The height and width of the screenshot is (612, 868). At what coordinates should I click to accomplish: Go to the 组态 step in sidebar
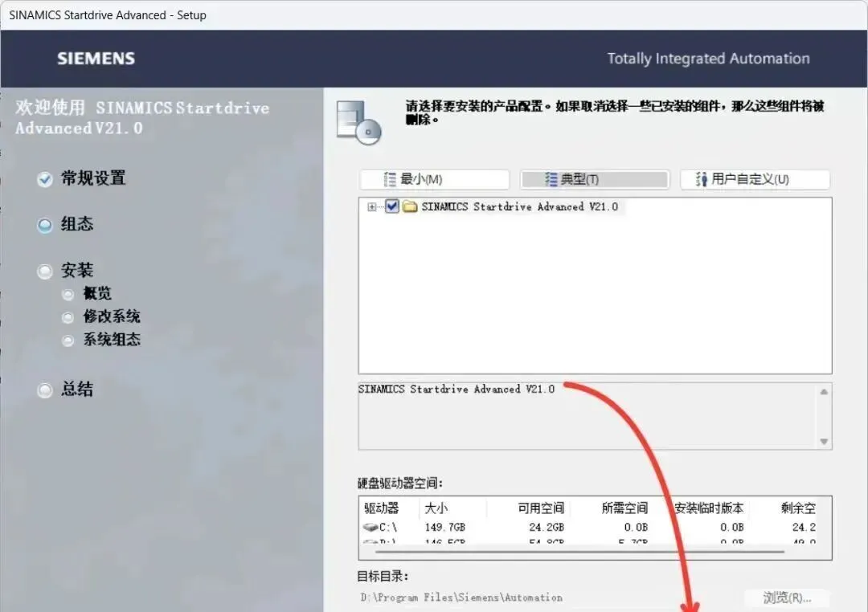coord(77,223)
